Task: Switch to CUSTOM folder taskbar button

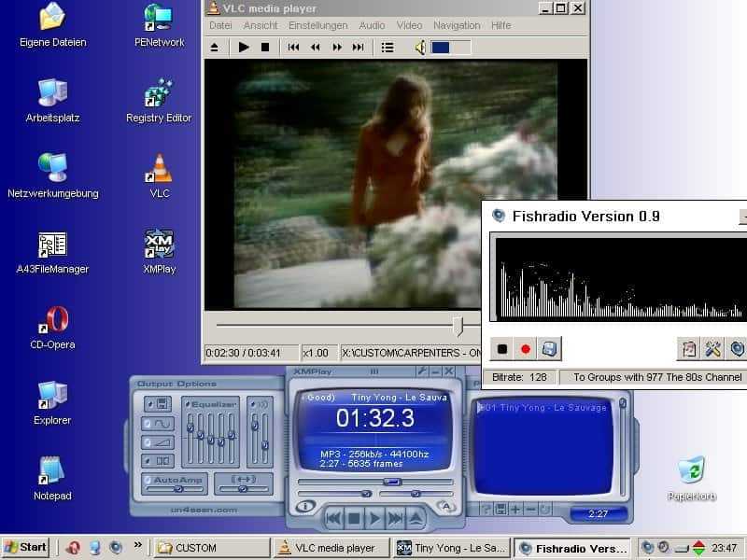Action: point(213,548)
